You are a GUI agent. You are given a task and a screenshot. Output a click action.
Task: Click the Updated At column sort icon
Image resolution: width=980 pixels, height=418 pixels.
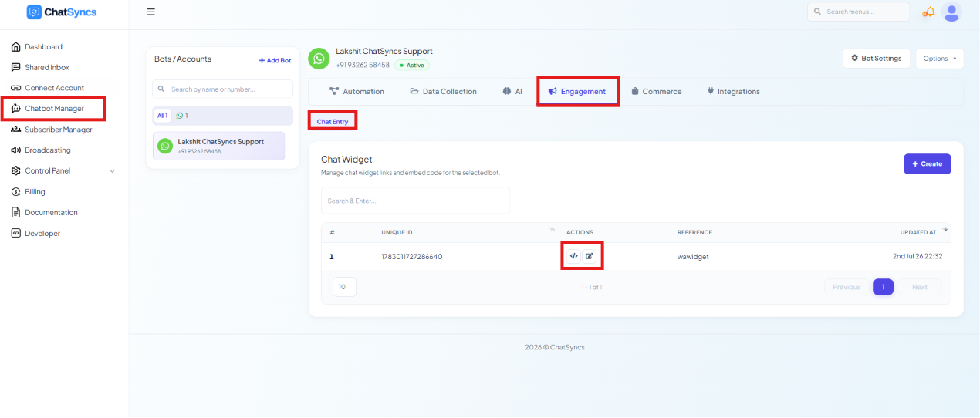pos(945,229)
